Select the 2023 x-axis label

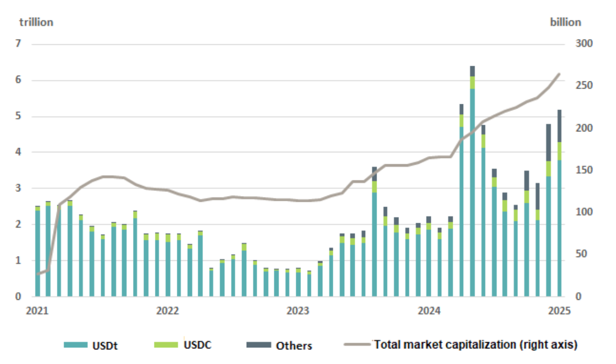point(298,311)
